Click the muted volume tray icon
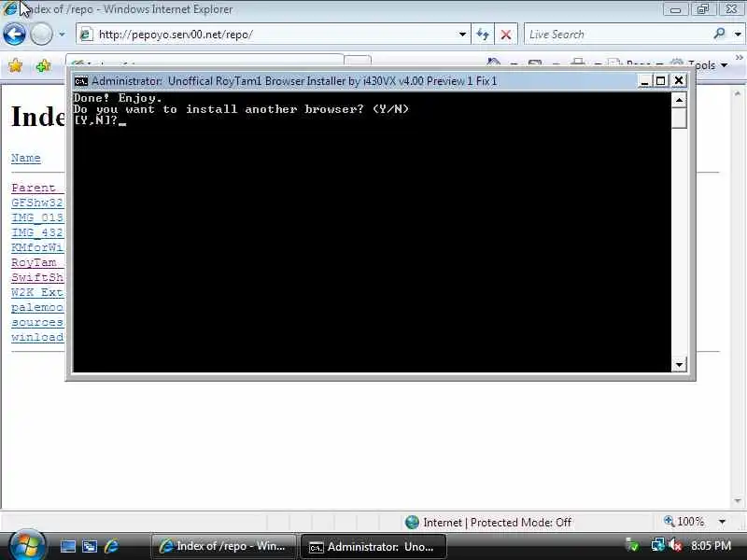Image resolution: width=747 pixels, height=560 pixels. coord(675,545)
